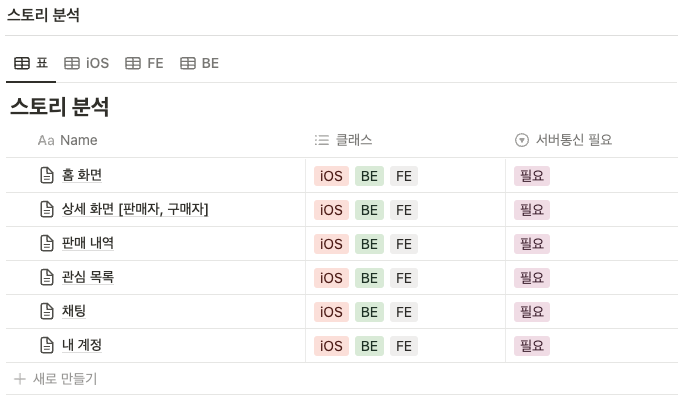Click the multi-select list icon beside 클래스
Image resolution: width=692 pixels, height=414 pixels.
tap(322, 140)
